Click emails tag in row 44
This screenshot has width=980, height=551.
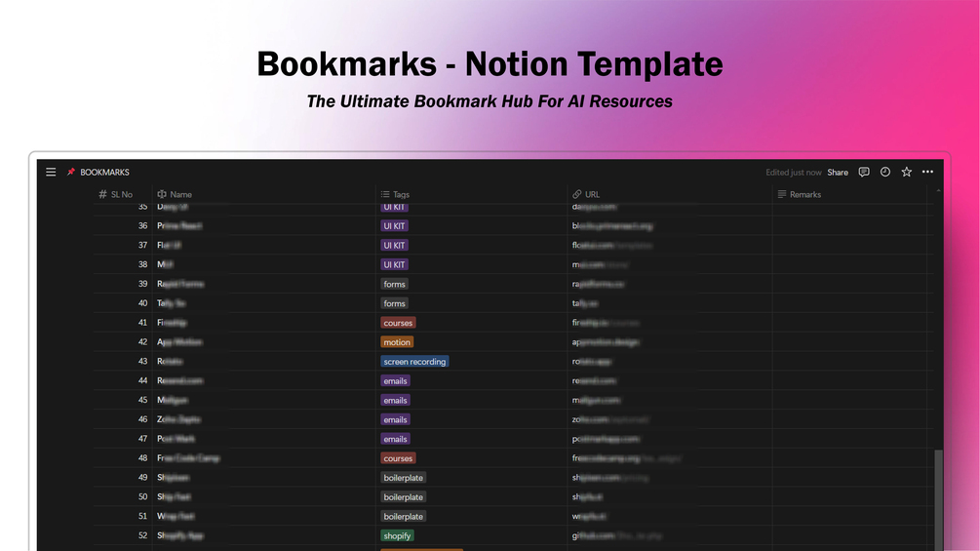pos(395,380)
